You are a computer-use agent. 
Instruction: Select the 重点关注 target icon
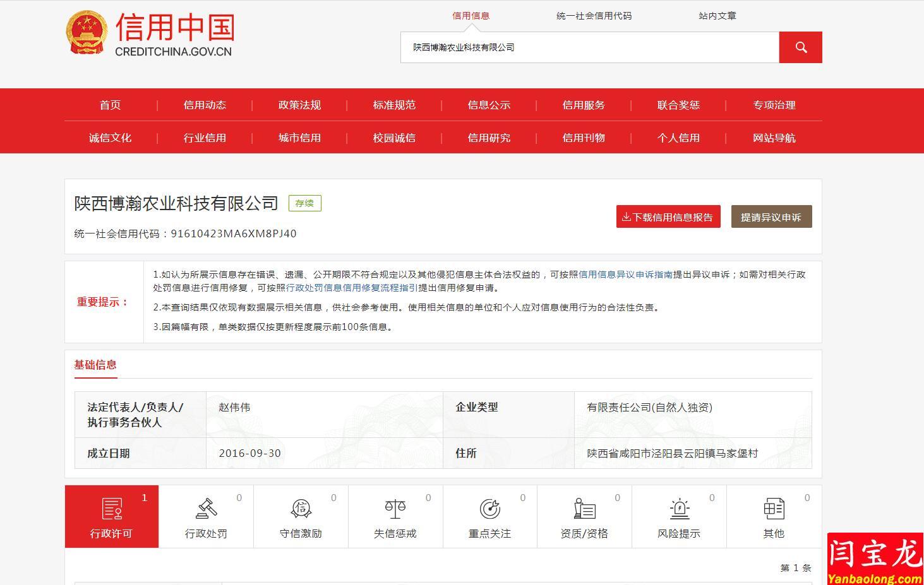pos(489,509)
